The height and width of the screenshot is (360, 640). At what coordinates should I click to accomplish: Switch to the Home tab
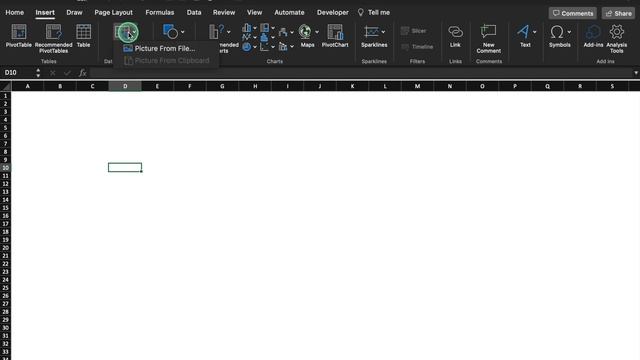coord(15,13)
